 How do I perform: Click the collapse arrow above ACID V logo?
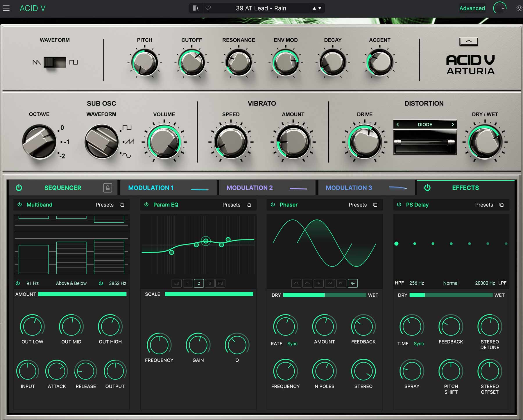(x=468, y=41)
